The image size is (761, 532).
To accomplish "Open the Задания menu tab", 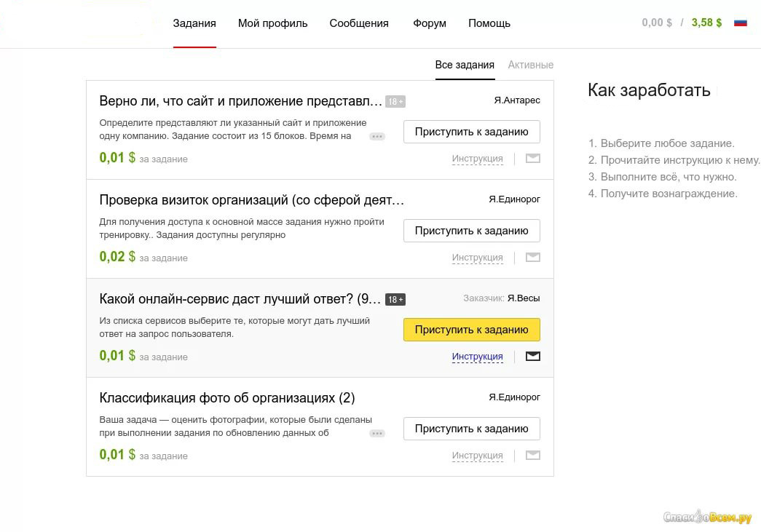I will 194,23.
